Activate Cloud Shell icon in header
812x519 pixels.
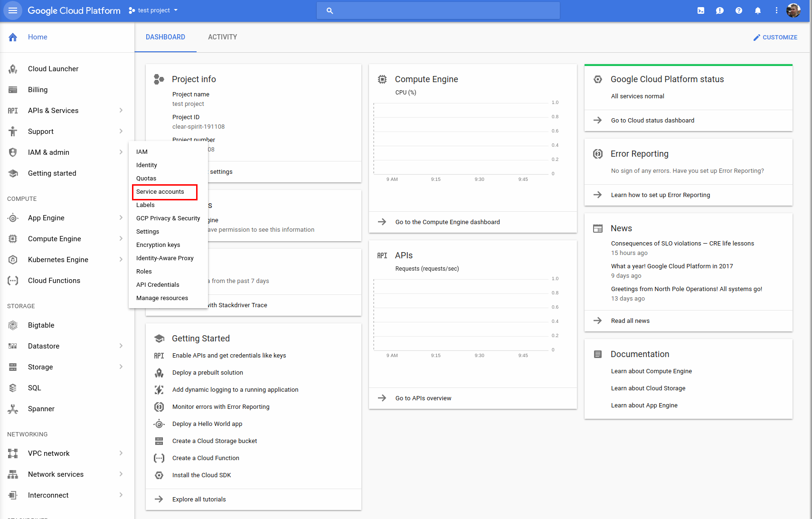click(x=701, y=10)
